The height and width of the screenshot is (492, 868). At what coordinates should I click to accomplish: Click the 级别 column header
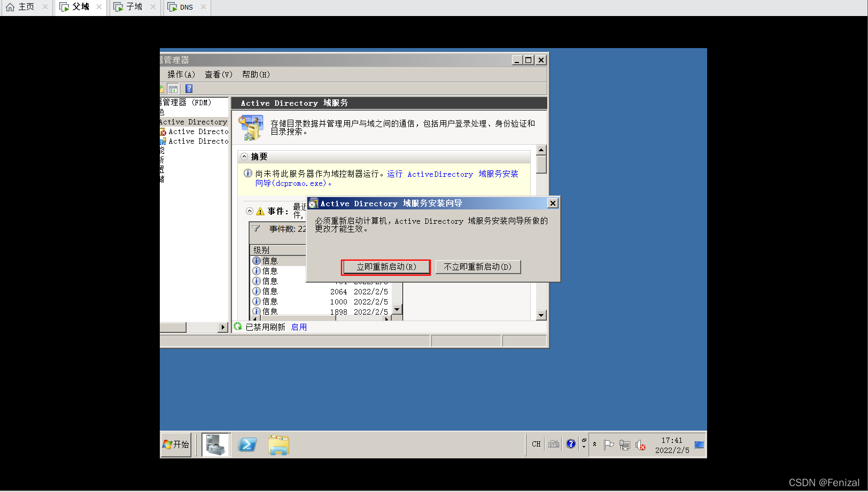278,250
